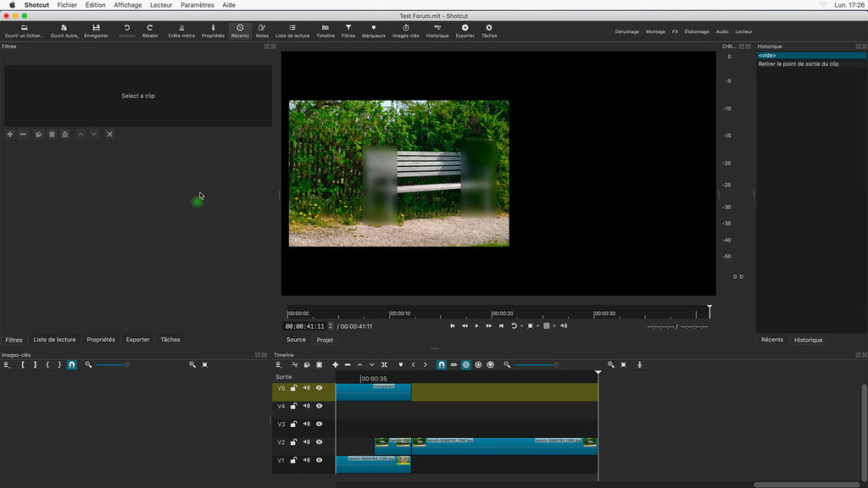Image resolution: width=868 pixels, height=488 pixels.
Task: Hide track V5 using its eye icon
Action: point(320,388)
